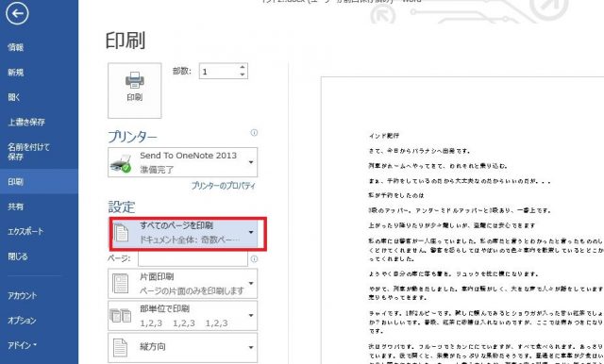
Task: Select 情報 in the sidebar
Action: (x=16, y=47)
